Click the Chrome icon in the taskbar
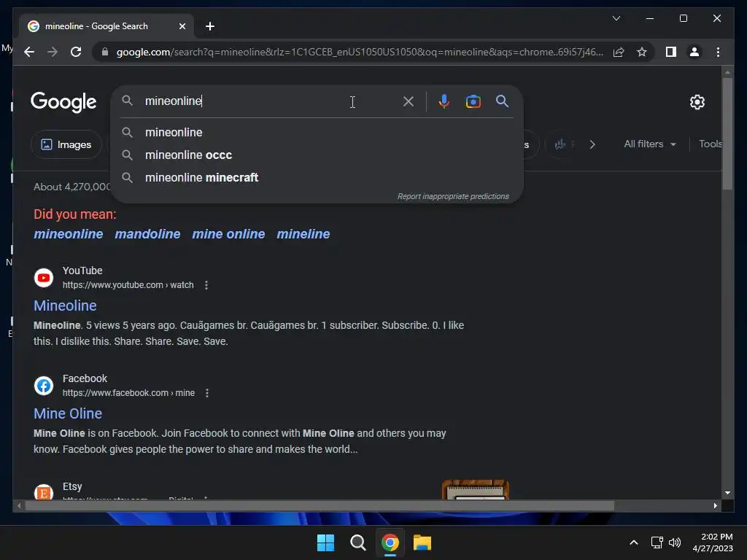 [x=390, y=542]
